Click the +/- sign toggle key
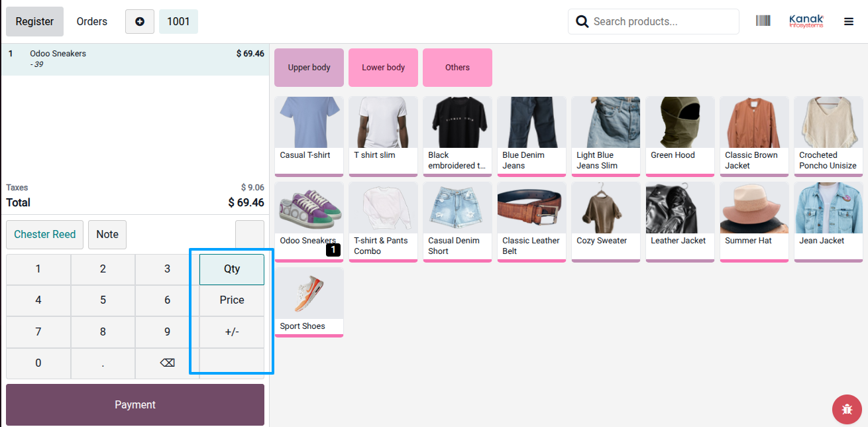 [232, 332]
